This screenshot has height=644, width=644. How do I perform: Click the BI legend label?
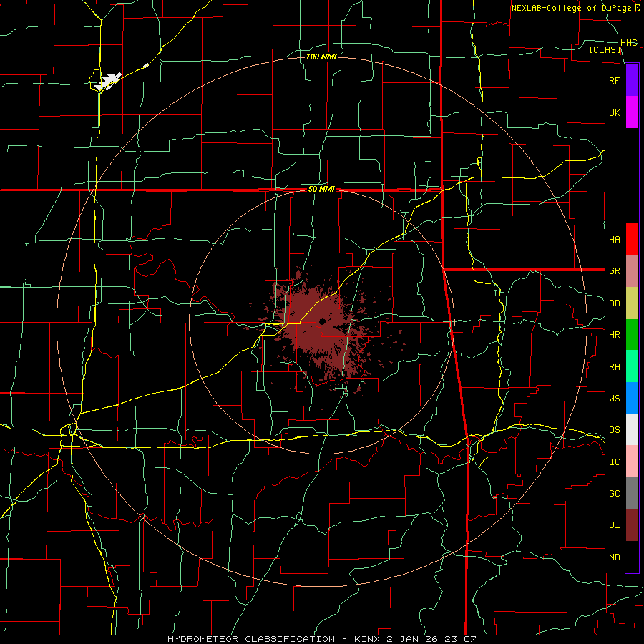coord(614,525)
